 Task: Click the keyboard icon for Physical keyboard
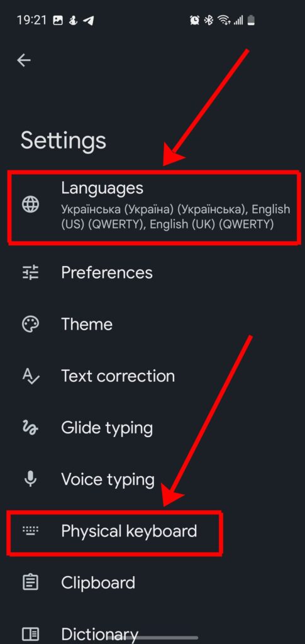click(30, 531)
